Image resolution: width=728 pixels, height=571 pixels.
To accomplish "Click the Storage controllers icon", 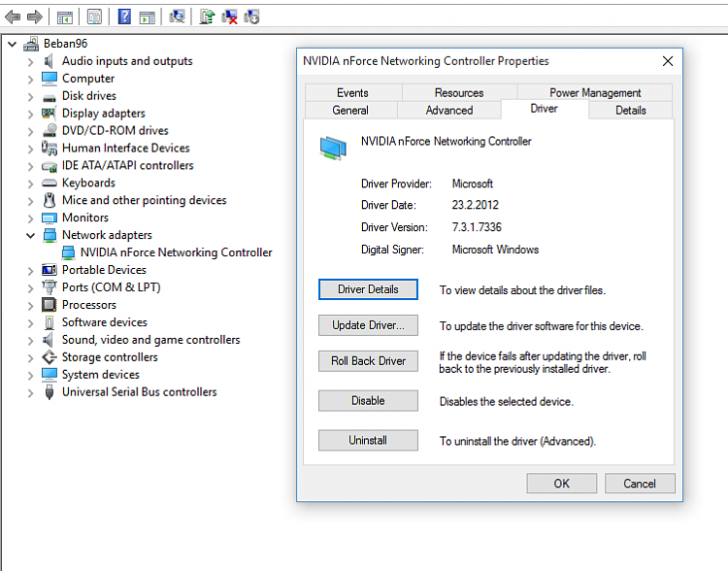I will coord(50,356).
